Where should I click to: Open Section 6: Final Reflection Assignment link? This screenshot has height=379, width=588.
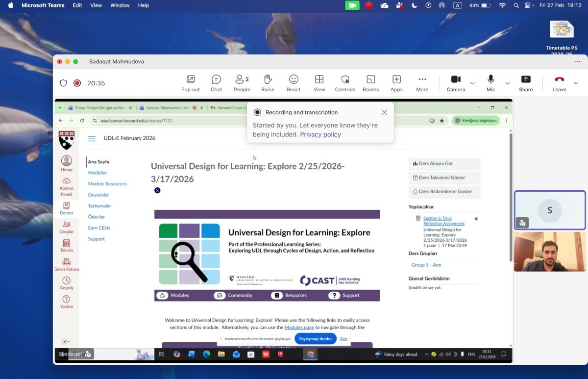point(444,221)
